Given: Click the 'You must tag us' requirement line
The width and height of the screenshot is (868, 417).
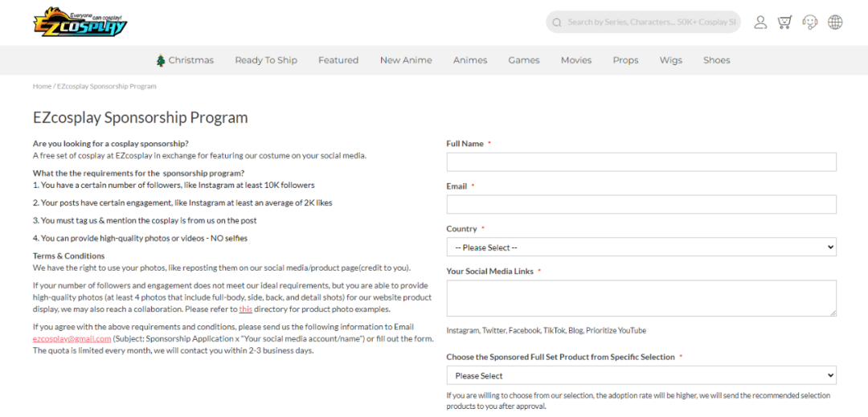Looking at the screenshot, I should 145,221.
